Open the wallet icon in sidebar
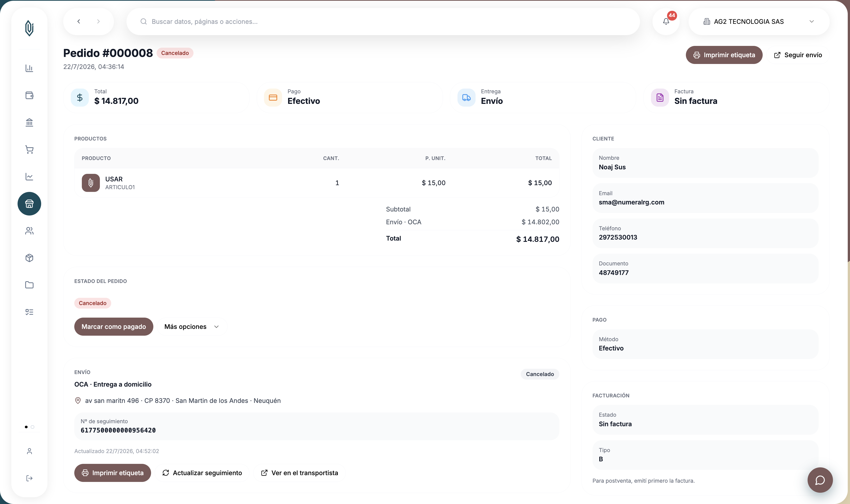 [x=29, y=95]
